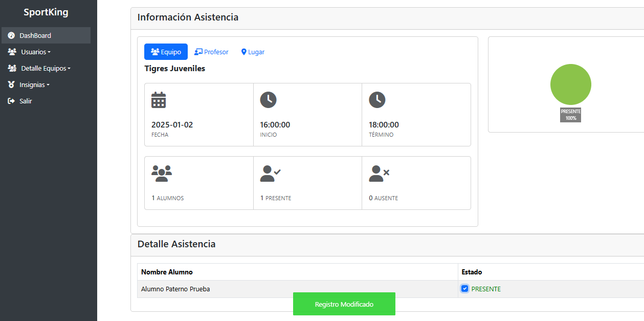Click the clock icon above INICIO
This screenshot has height=321, width=644.
[268, 100]
